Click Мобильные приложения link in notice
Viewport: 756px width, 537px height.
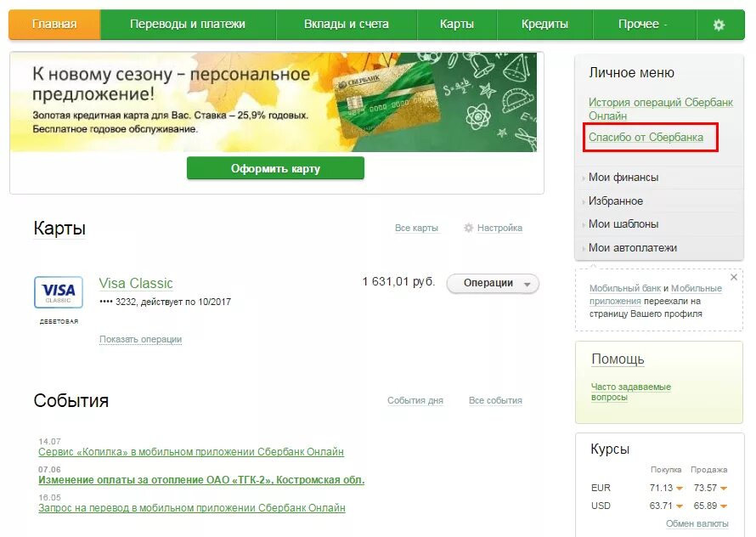[656, 294]
